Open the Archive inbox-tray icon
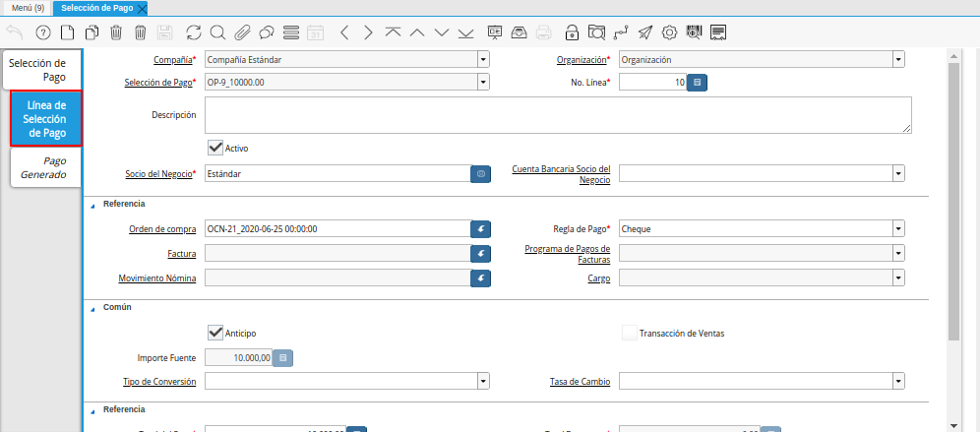The height and width of the screenshot is (432, 980). 520,32
